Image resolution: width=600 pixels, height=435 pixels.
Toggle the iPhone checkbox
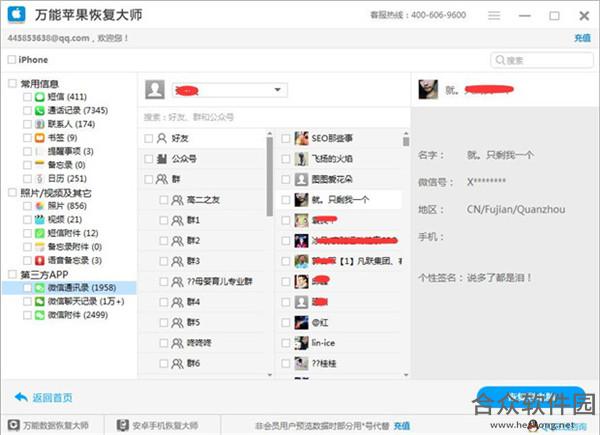(12, 59)
